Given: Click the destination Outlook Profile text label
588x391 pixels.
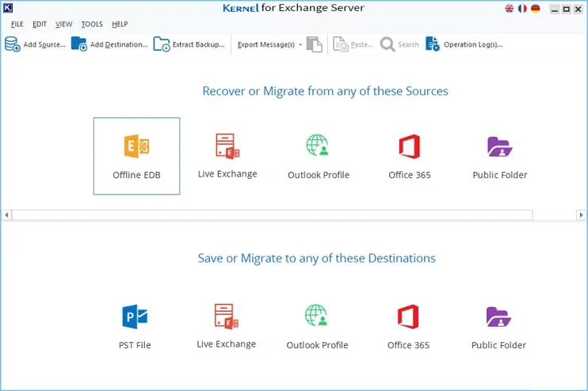Looking at the screenshot, I should point(317,345).
